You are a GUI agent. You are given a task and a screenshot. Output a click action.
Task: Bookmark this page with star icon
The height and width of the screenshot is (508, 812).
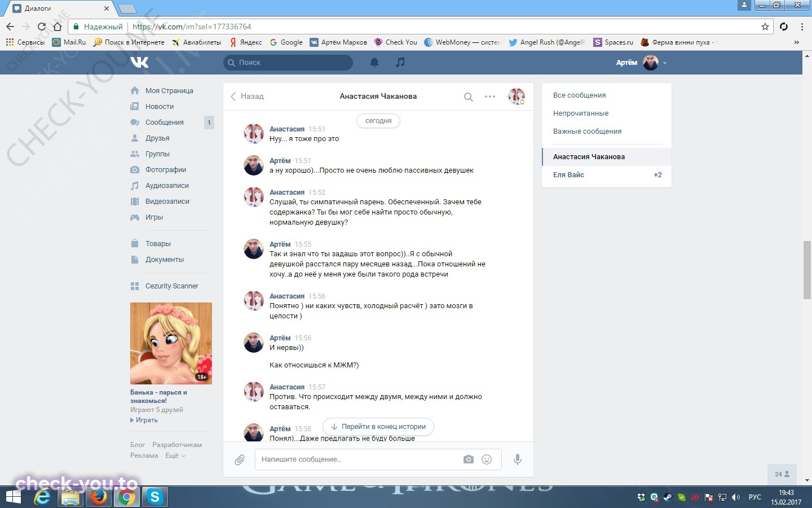click(765, 27)
